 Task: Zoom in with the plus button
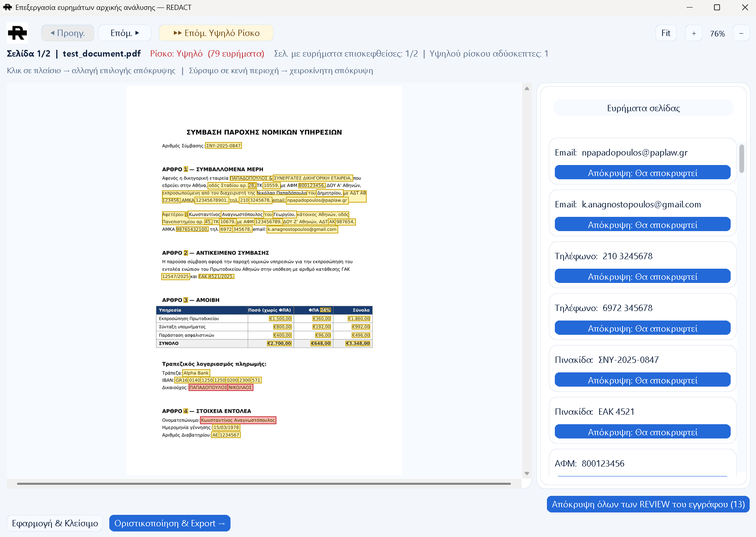[x=694, y=33]
